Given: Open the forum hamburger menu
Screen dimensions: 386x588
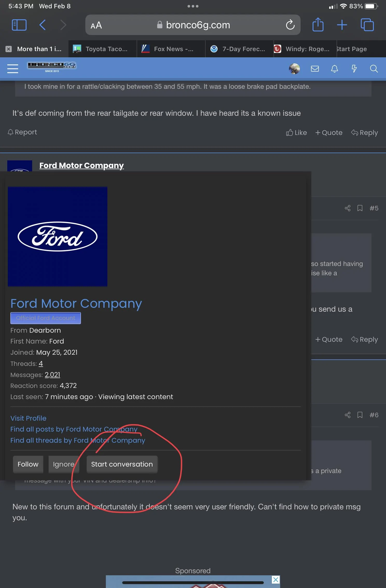Looking at the screenshot, I should click(x=12, y=69).
